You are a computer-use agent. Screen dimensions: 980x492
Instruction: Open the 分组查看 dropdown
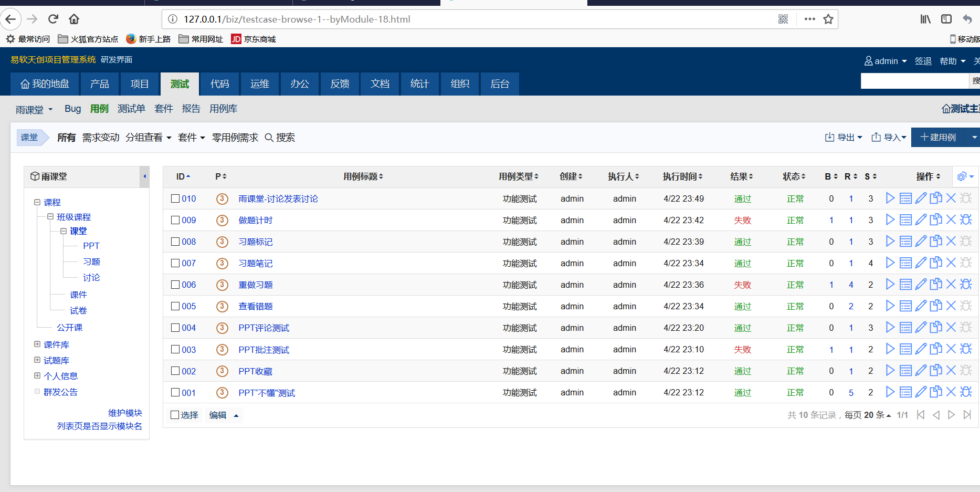click(x=149, y=138)
